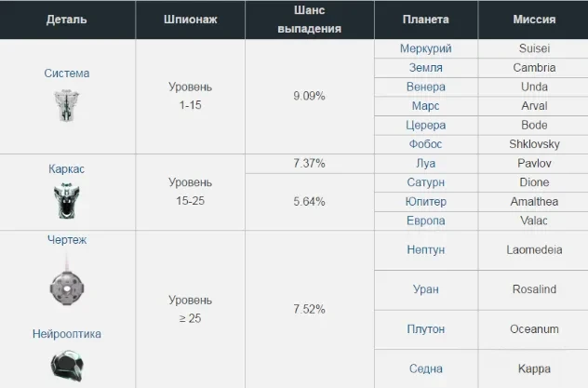588x388 pixels.
Task: Follow the Земля planet link
Action: (x=425, y=68)
